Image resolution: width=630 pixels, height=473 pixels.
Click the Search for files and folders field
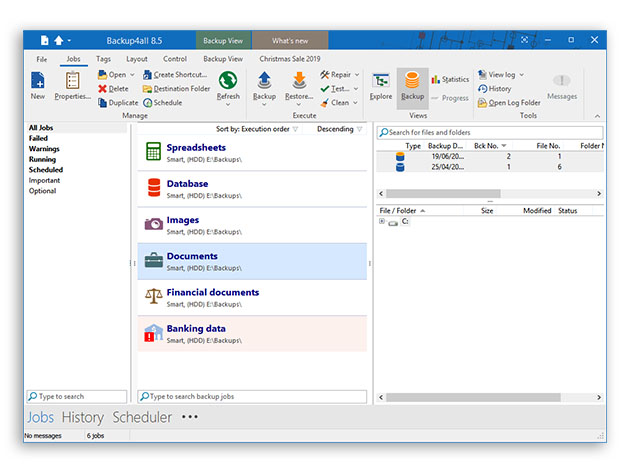(x=490, y=132)
